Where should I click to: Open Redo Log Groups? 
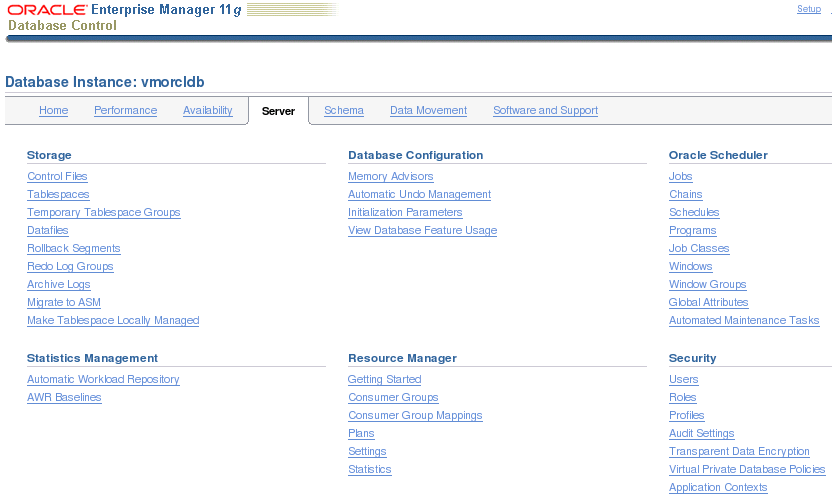(70, 266)
